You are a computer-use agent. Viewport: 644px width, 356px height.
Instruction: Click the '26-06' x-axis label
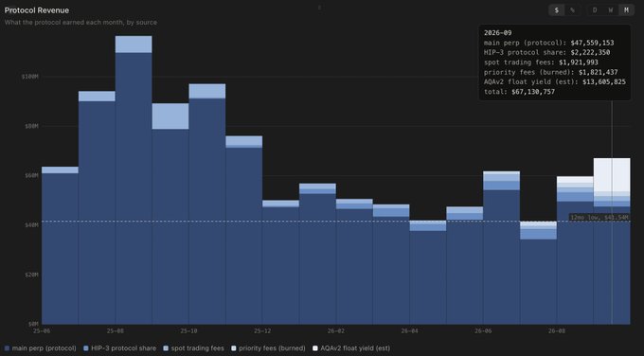point(483,331)
